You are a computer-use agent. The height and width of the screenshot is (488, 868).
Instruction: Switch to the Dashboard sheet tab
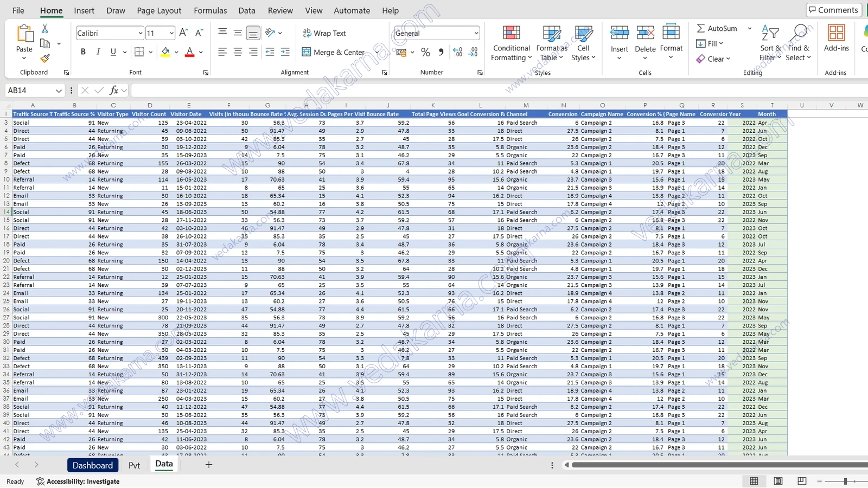point(93,465)
